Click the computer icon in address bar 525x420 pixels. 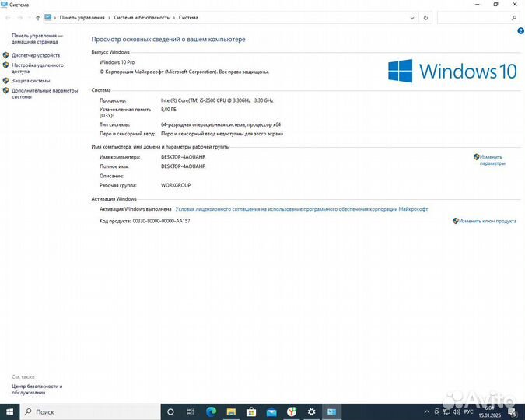(48, 17)
